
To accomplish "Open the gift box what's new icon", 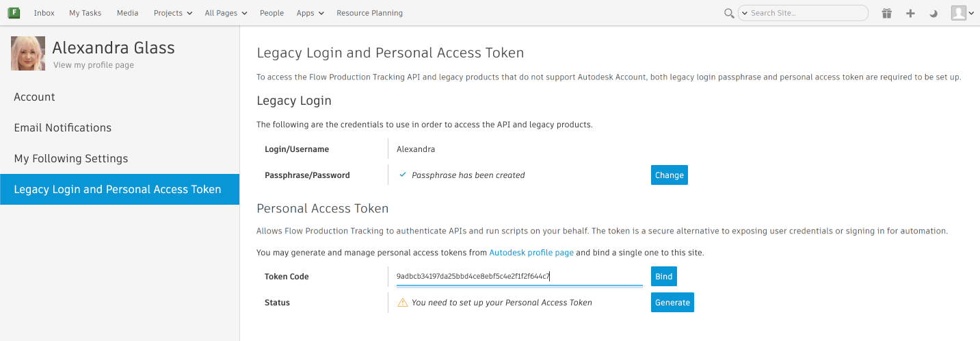I will (887, 13).
